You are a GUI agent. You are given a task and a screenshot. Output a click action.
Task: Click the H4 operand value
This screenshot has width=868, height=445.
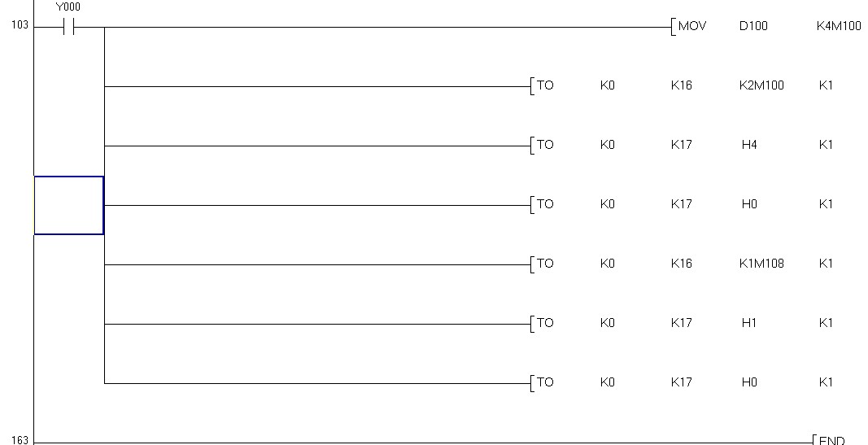pyautogui.click(x=749, y=145)
